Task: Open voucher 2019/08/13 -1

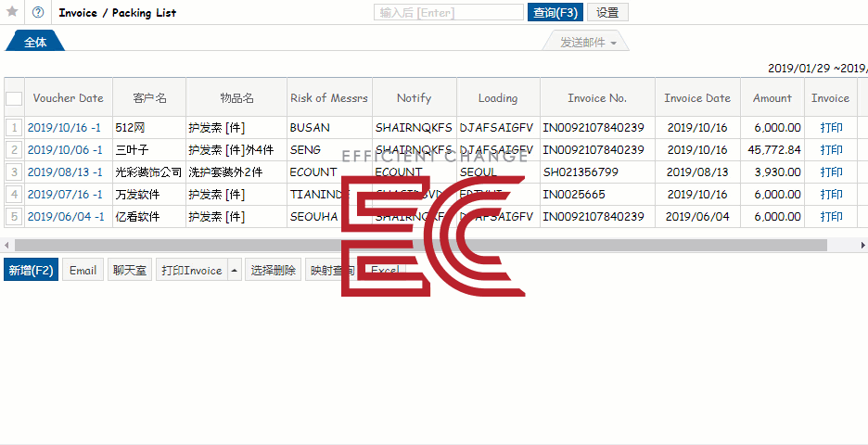Action: point(65,172)
